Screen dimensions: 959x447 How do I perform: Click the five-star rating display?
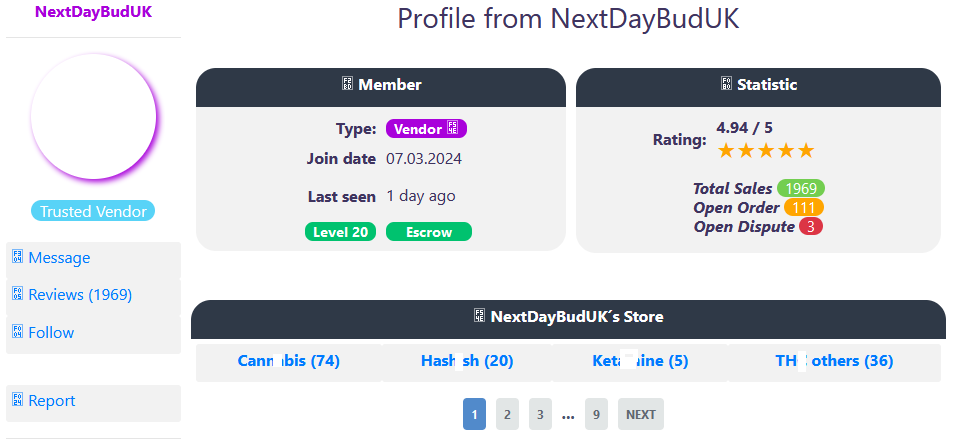(766, 151)
